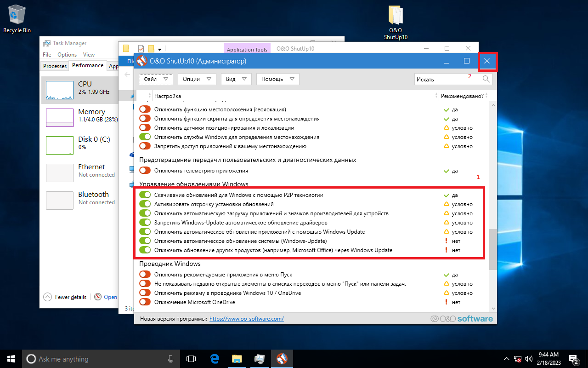This screenshot has height=368, width=588.
Task: Click the Fewer details arrow icon
Action: coord(47,297)
